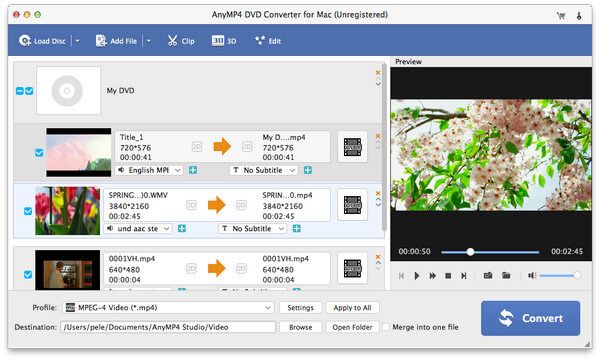This screenshot has height=360, width=600.
Task: Move My DVD item down
Action: coord(378,84)
